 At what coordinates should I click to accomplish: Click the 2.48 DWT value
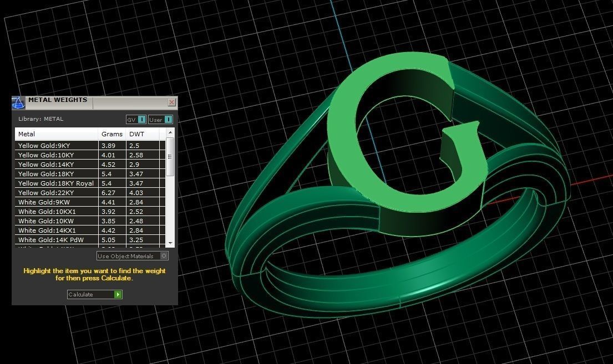(x=136, y=221)
